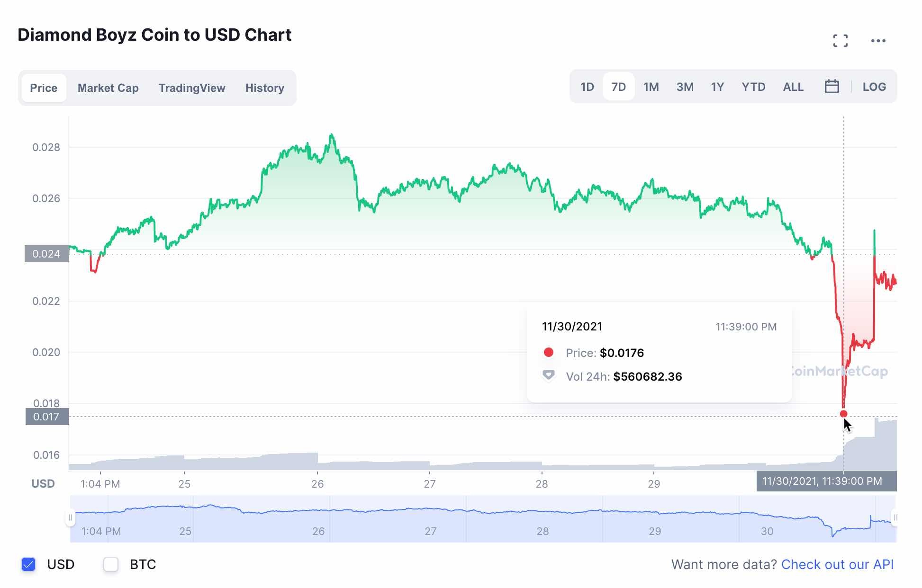
Task: Choose the 3M time range
Action: 685,87
